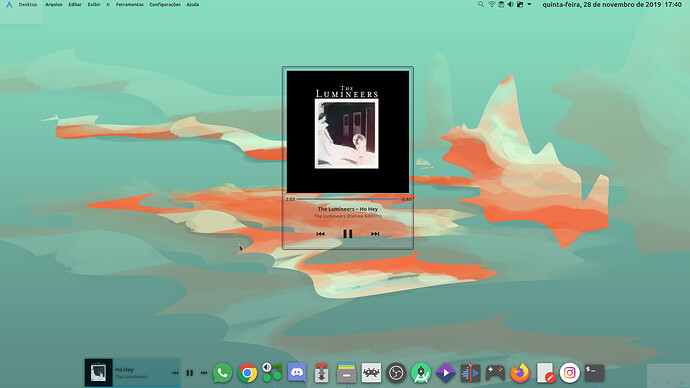
Task: Open search from the top panel
Action: click(x=481, y=4)
